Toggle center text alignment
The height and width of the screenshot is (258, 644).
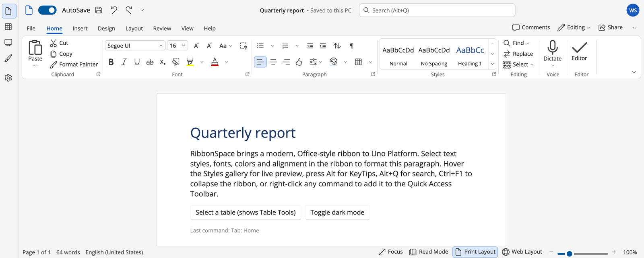(x=273, y=62)
